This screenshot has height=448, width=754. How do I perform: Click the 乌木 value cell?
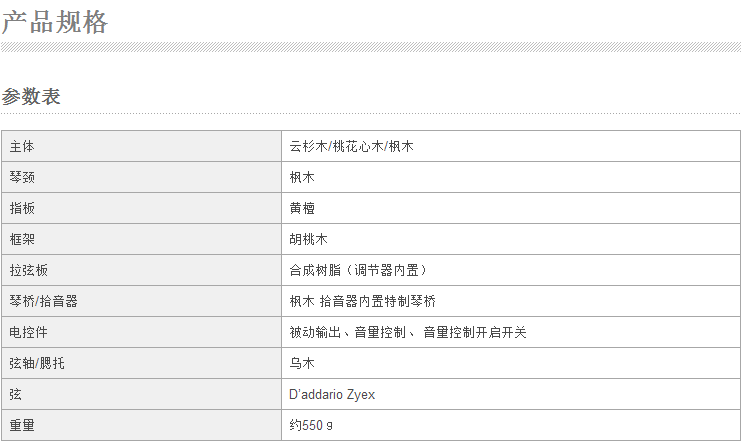tap(302, 363)
